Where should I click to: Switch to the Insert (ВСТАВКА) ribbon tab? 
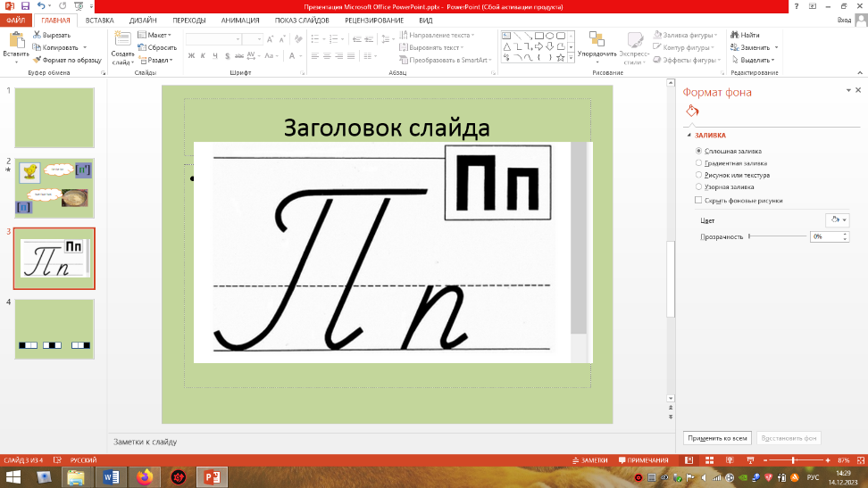99,20
